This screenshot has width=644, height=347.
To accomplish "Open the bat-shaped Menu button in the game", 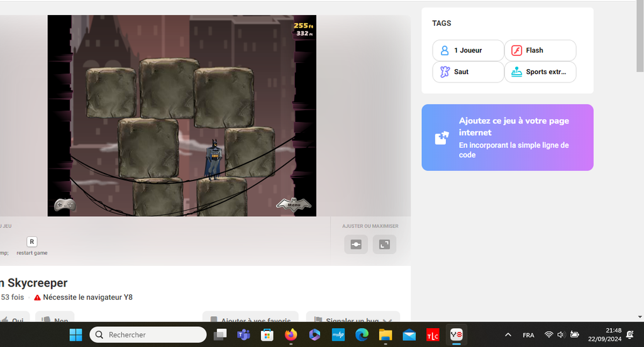I will coord(294,204).
